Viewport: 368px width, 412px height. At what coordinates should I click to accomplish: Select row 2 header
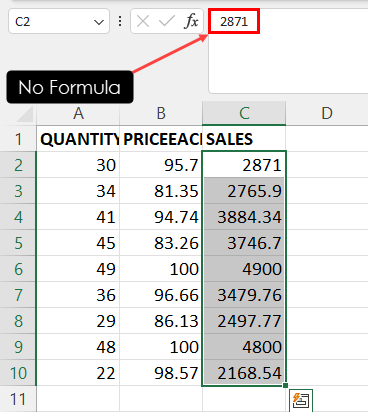tap(18, 165)
